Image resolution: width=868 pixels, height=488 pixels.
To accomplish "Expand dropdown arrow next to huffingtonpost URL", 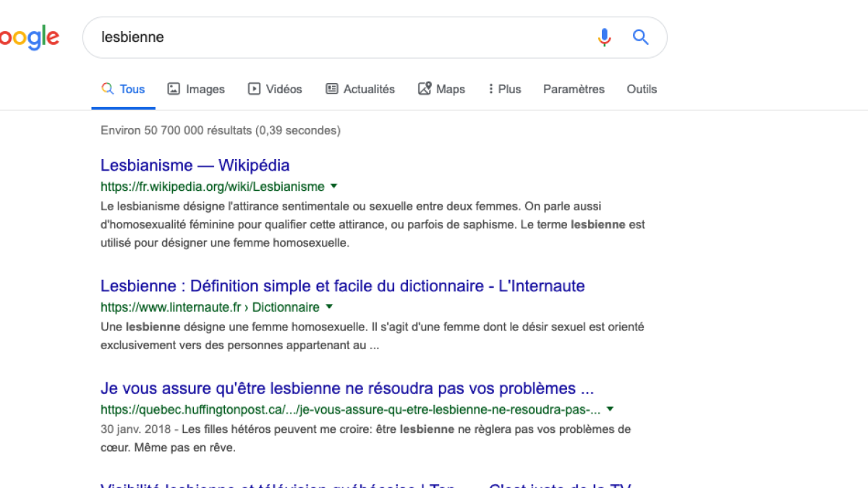I will click(x=610, y=410).
